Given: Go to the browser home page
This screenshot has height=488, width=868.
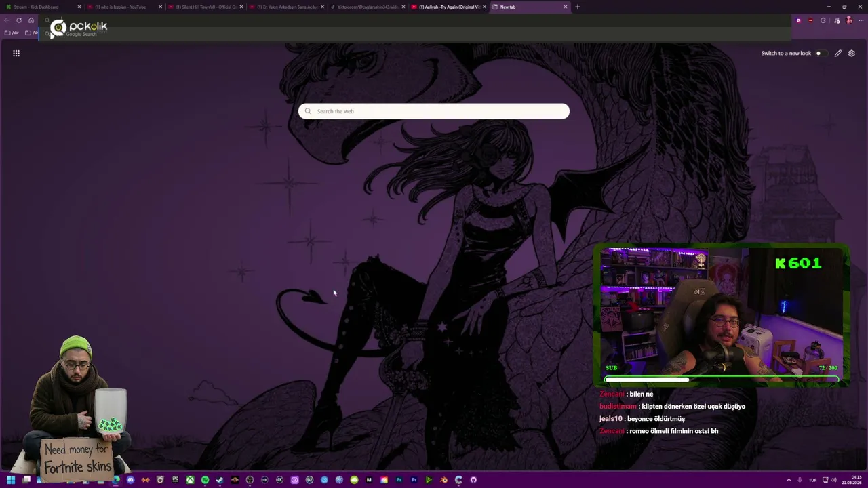Looking at the screenshot, I should (x=31, y=20).
